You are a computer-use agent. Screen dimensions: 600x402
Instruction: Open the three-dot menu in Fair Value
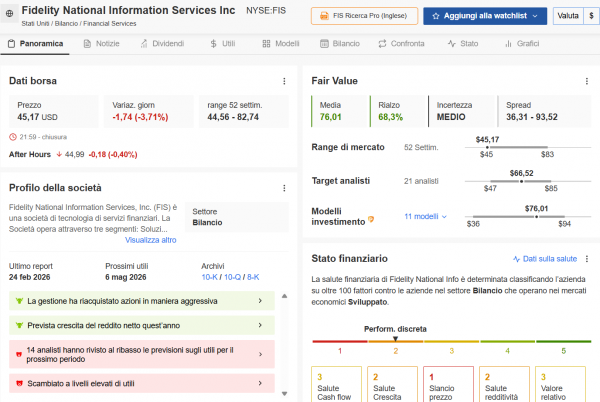586,80
